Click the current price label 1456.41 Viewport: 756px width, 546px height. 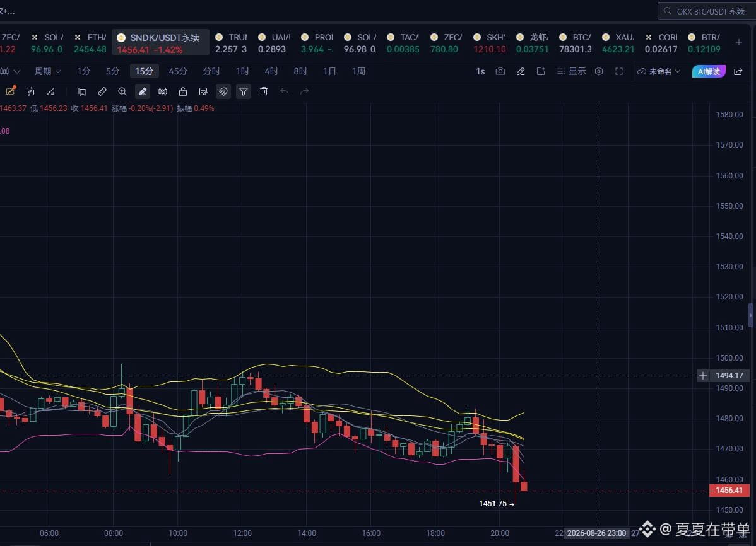tap(729, 491)
